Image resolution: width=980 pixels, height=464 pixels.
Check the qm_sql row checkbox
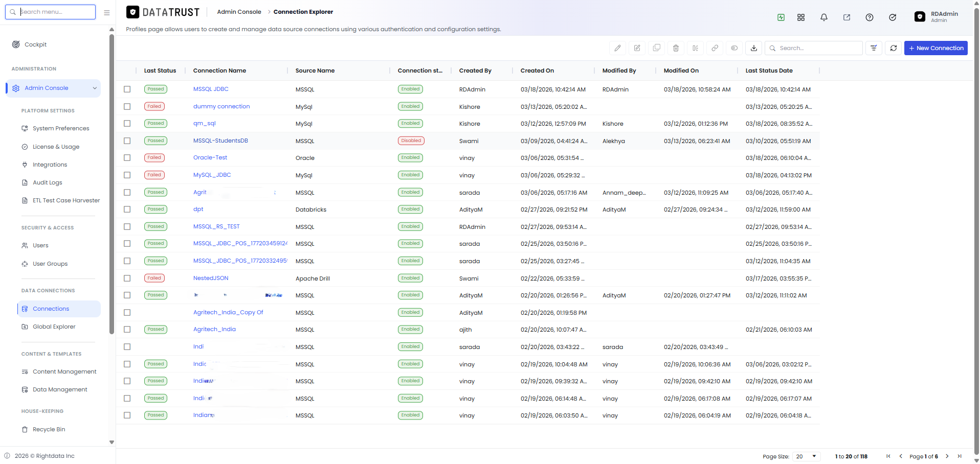[x=127, y=124]
